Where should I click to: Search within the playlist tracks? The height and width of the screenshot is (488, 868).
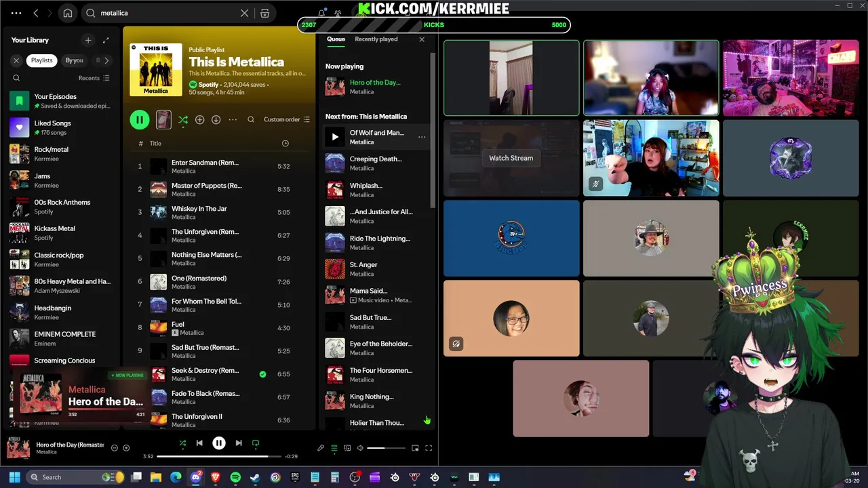click(251, 119)
